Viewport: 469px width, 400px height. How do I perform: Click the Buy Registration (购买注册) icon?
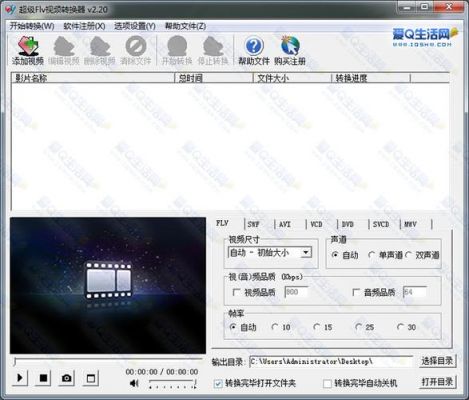click(x=290, y=51)
